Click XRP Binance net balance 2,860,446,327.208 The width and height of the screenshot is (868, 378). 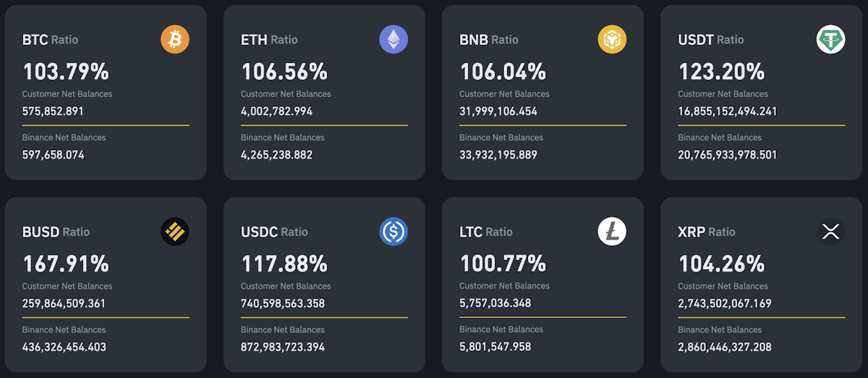click(724, 347)
